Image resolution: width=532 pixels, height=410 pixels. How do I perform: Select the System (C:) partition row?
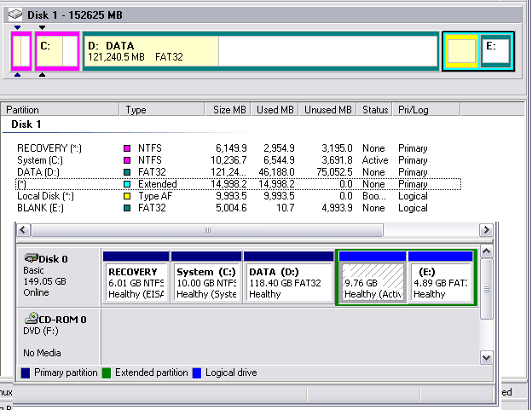(x=239, y=160)
